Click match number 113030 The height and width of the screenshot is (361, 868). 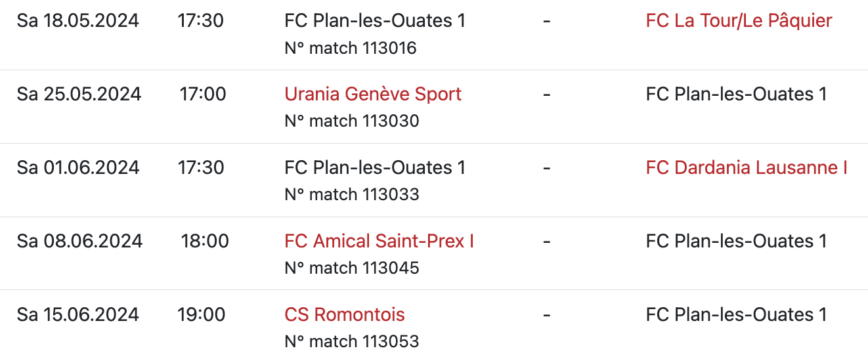point(352,121)
